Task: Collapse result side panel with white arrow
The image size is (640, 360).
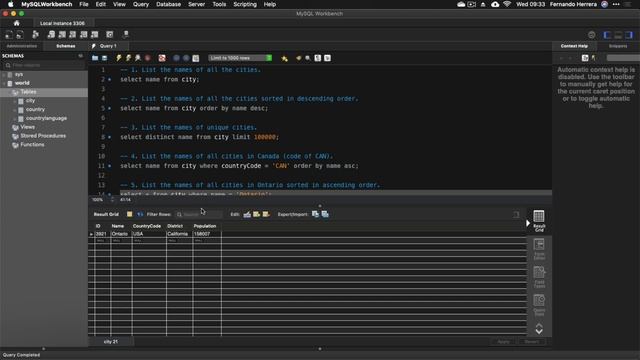Action: click(x=528, y=223)
